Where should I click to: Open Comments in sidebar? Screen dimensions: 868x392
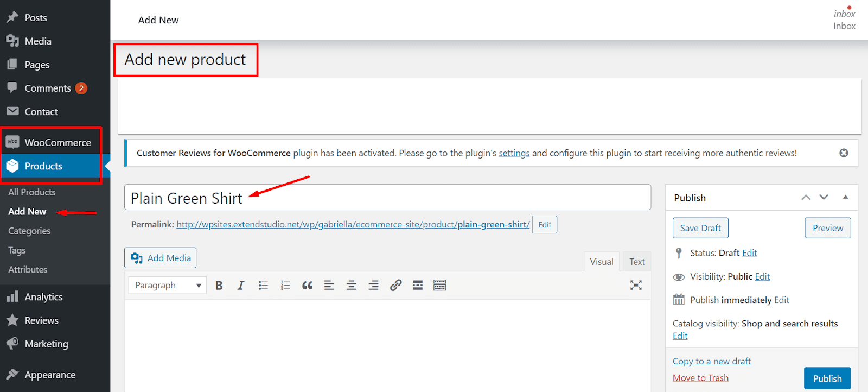tap(48, 88)
